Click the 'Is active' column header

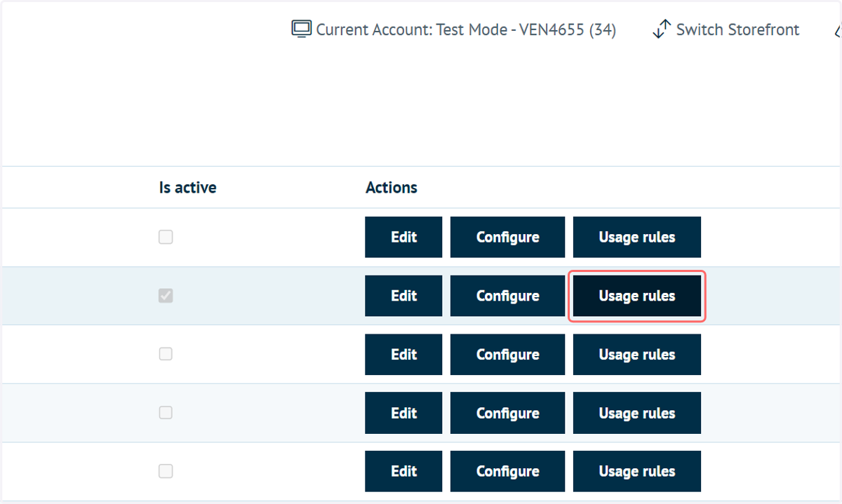tap(187, 187)
